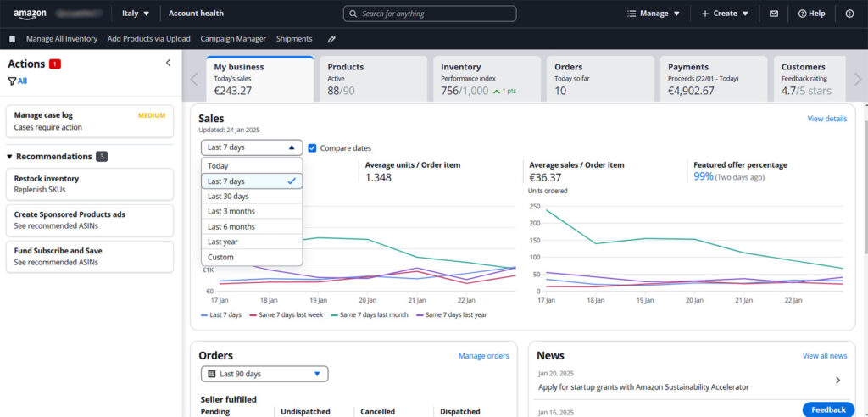Click the Average sales / Order item value €36.37
Image resolution: width=868 pixels, height=417 pixels.
click(545, 177)
